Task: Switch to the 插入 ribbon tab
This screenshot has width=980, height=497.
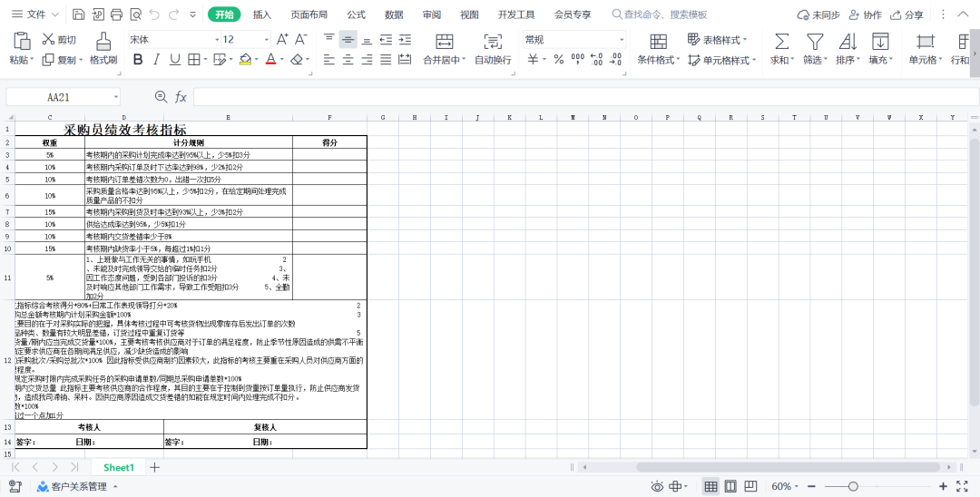Action: point(262,15)
